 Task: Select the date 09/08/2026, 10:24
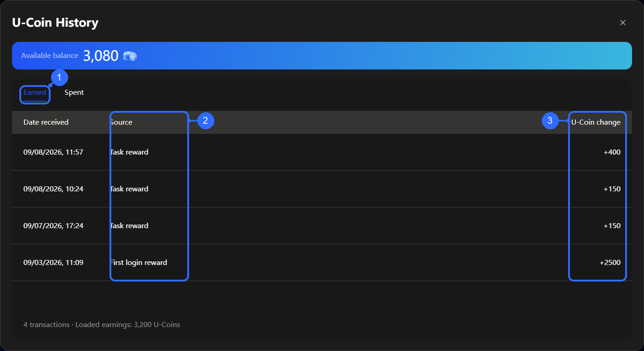click(x=53, y=189)
